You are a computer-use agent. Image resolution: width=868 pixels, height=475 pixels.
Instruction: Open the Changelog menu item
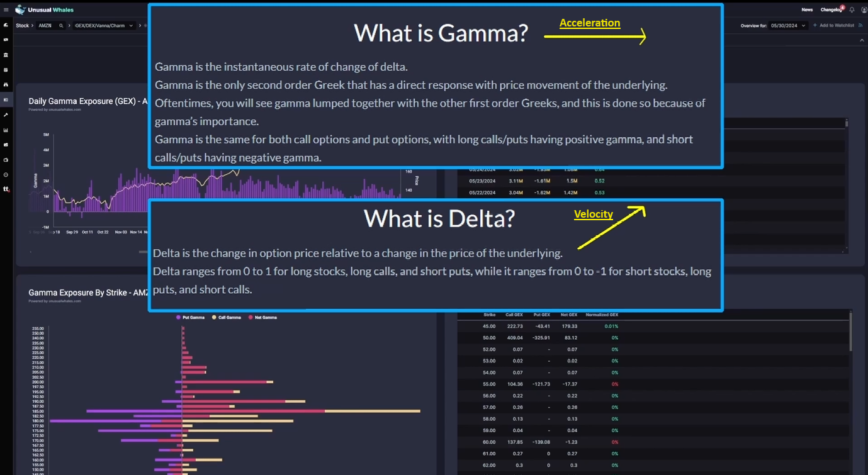tap(831, 9)
